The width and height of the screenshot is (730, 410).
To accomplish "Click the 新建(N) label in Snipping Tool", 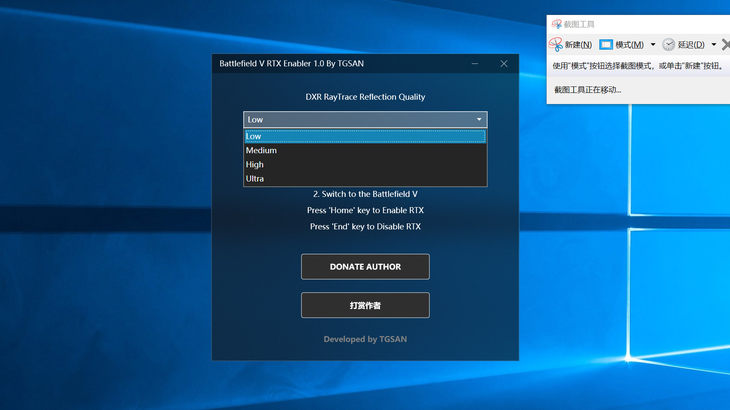I will click(578, 45).
